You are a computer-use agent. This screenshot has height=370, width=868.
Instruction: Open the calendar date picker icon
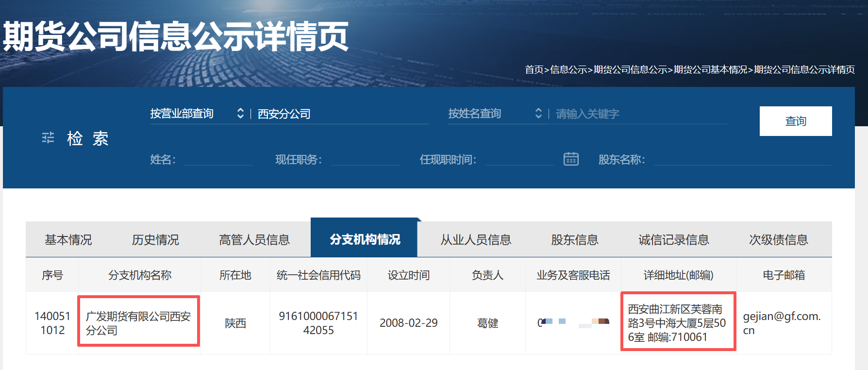point(571,159)
